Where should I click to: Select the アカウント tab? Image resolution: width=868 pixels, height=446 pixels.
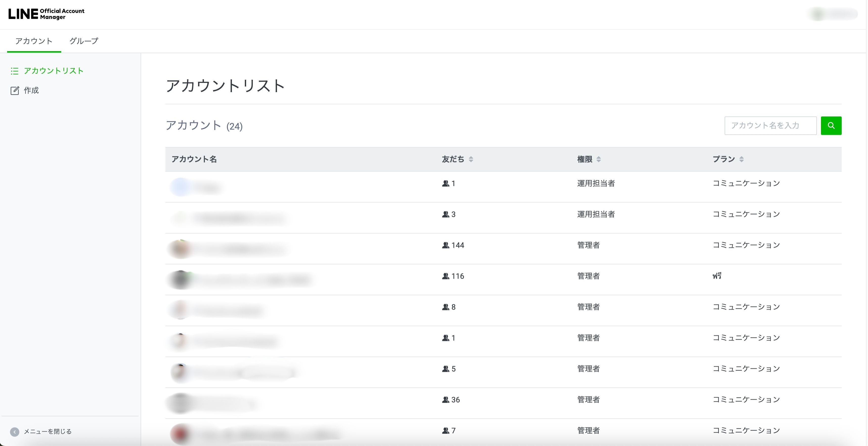pos(34,41)
